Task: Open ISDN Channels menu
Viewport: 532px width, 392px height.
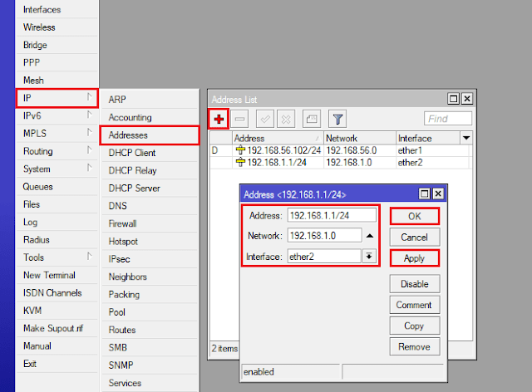Action: (57, 292)
